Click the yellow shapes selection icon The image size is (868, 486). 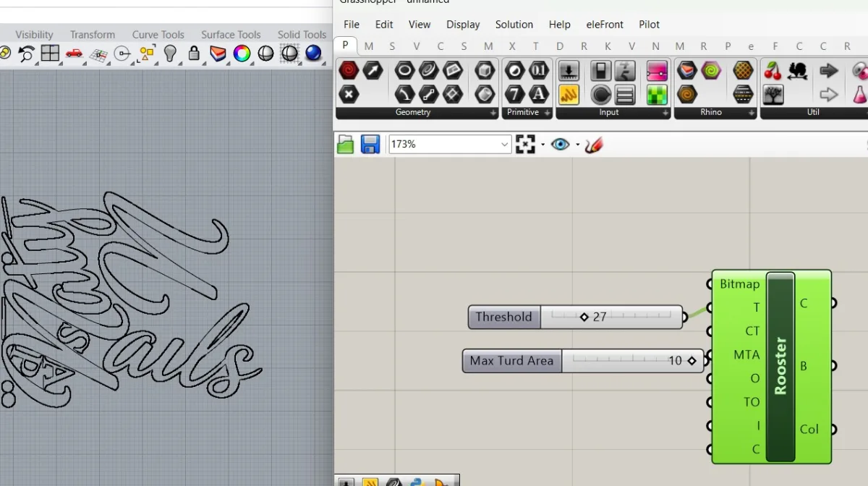tap(147, 54)
